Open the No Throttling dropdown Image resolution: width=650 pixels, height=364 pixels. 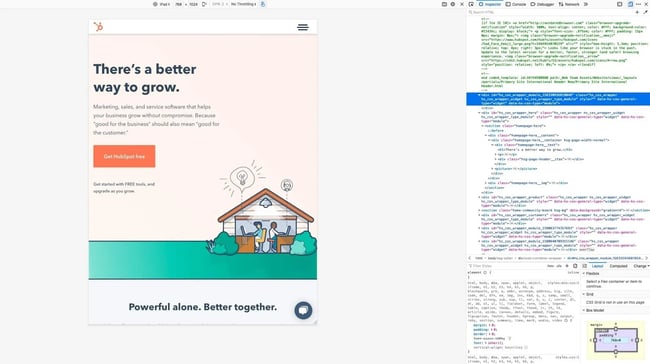244,4
